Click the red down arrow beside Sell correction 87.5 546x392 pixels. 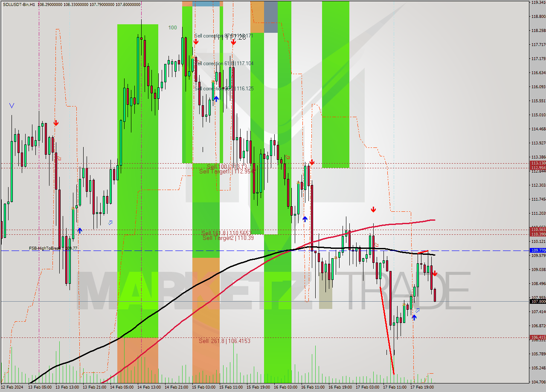pos(196,41)
